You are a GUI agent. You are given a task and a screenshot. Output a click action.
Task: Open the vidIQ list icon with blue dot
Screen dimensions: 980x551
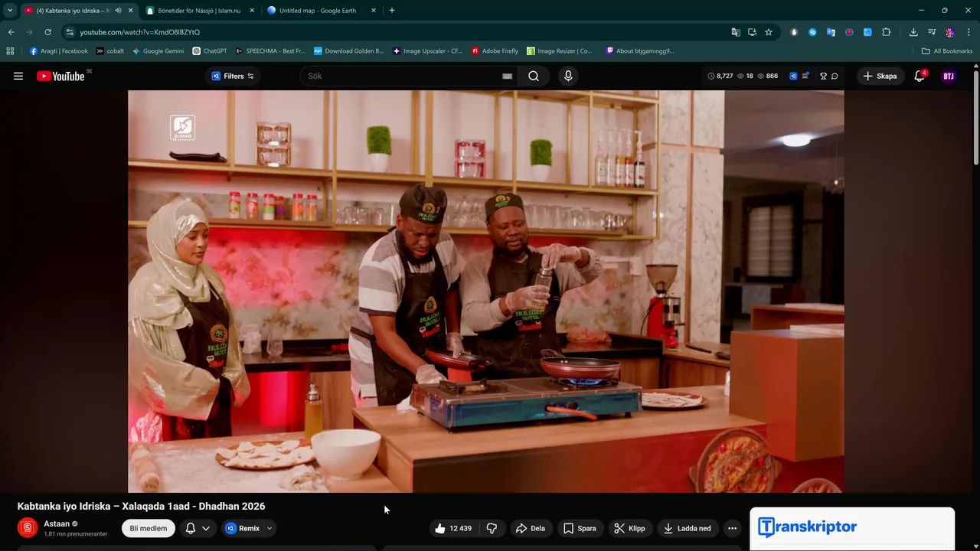(x=805, y=76)
